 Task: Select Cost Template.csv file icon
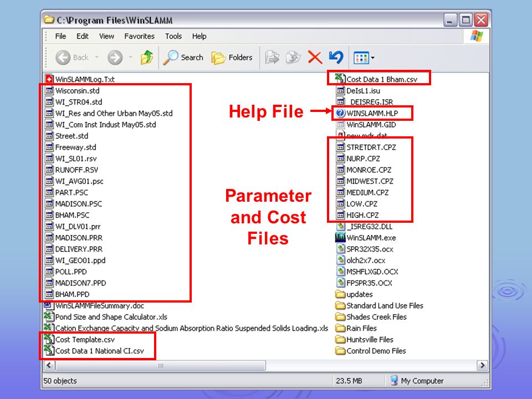click(x=49, y=339)
